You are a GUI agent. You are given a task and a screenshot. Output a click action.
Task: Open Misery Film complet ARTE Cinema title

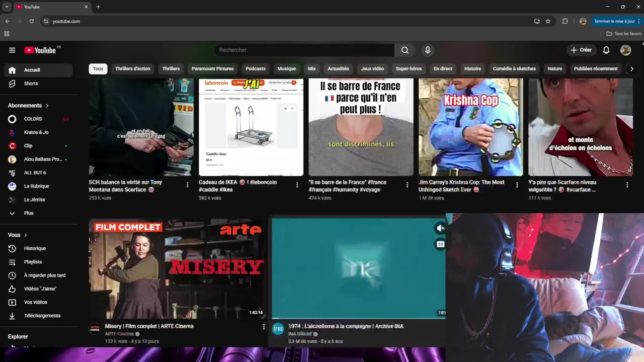[x=149, y=326]
